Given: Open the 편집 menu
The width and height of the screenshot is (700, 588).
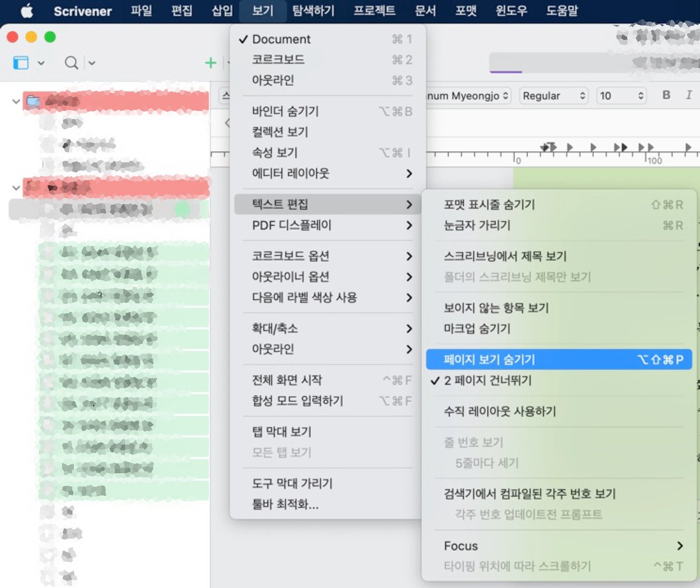Looking at the screenshot, I should tap(183, 11).
